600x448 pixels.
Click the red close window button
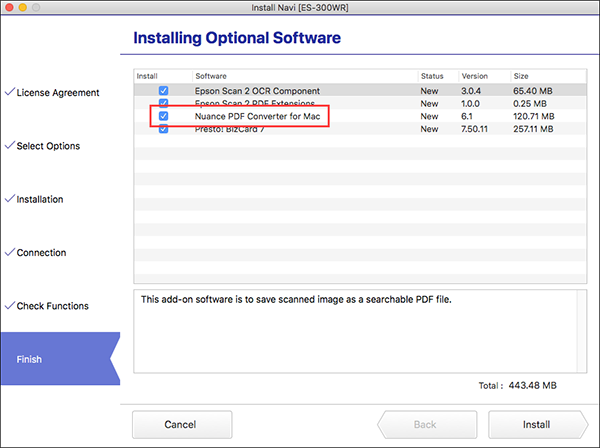click(10, 7)
